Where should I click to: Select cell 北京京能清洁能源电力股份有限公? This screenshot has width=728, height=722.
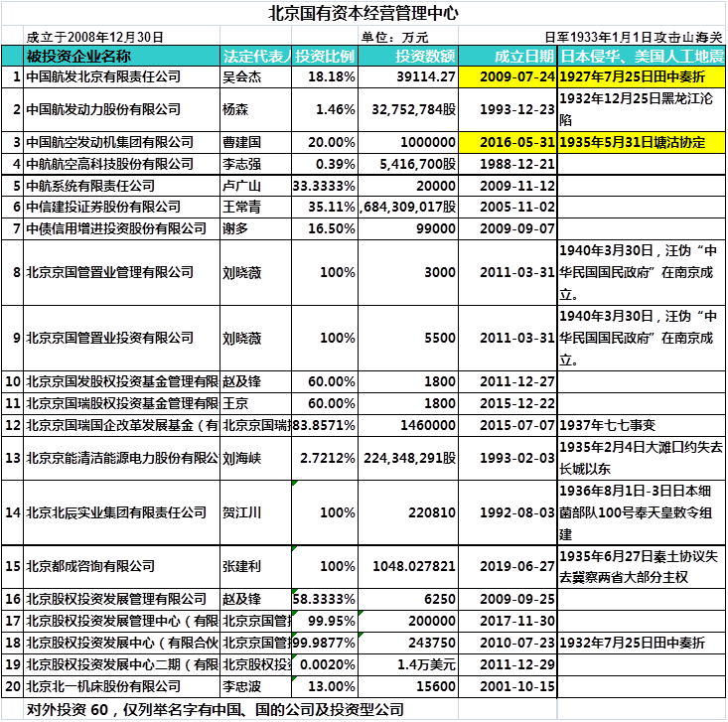pyautogui.click(x=122, y=458)
